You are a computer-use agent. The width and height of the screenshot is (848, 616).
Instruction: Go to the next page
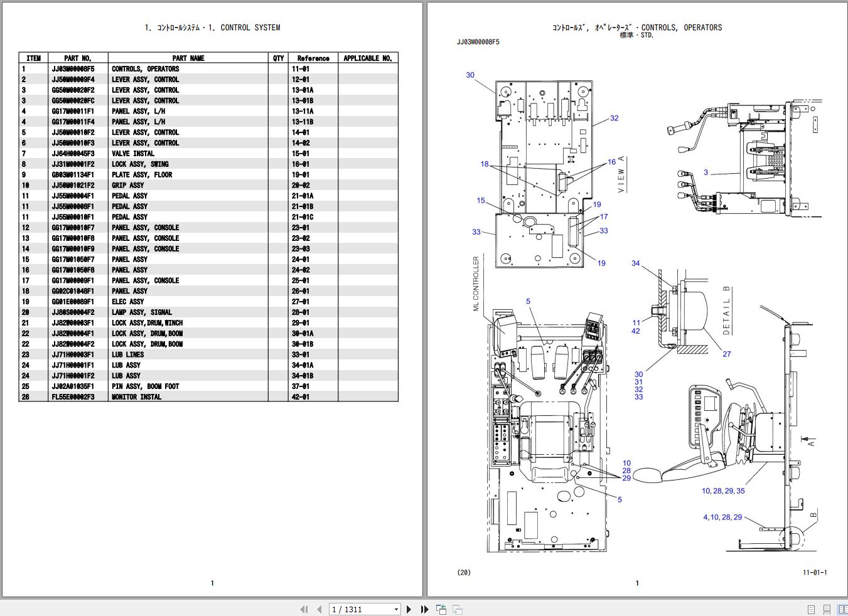409,609
